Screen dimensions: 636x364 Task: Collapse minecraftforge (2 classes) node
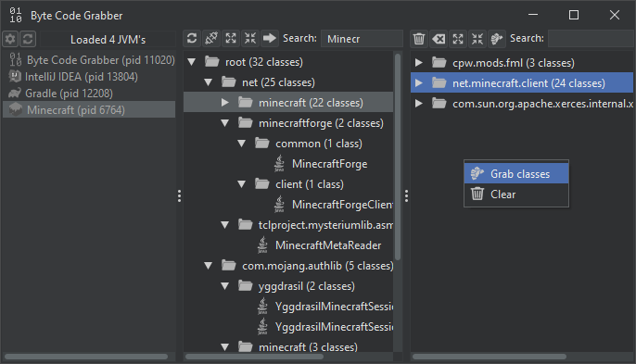225,123
